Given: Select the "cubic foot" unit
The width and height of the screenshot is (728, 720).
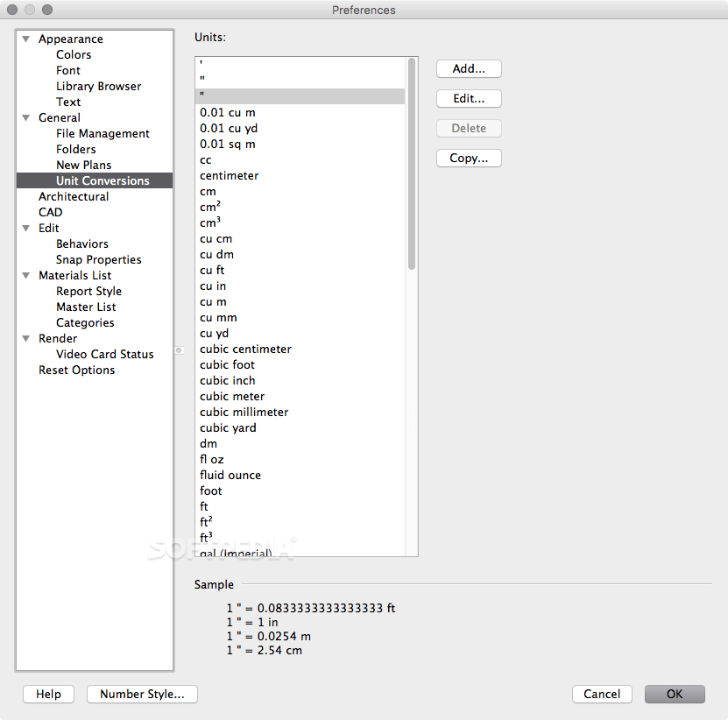Looking at the screenshot, I should point(300,365).
